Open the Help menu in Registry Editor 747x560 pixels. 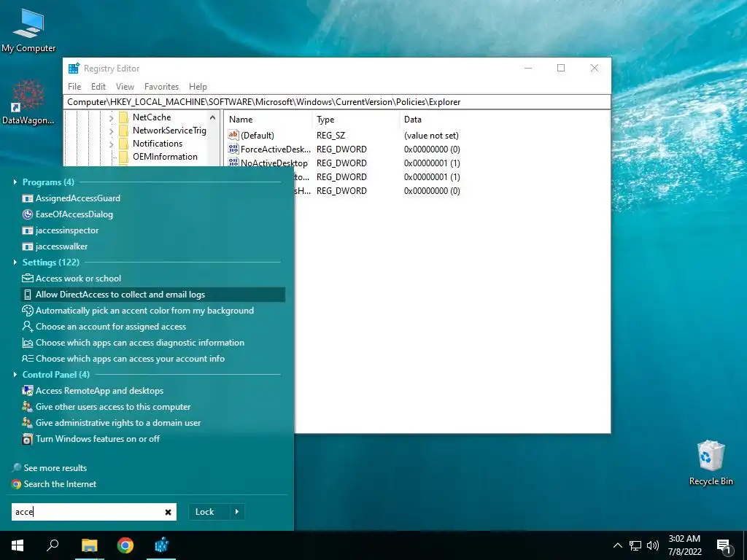(198, 87)
